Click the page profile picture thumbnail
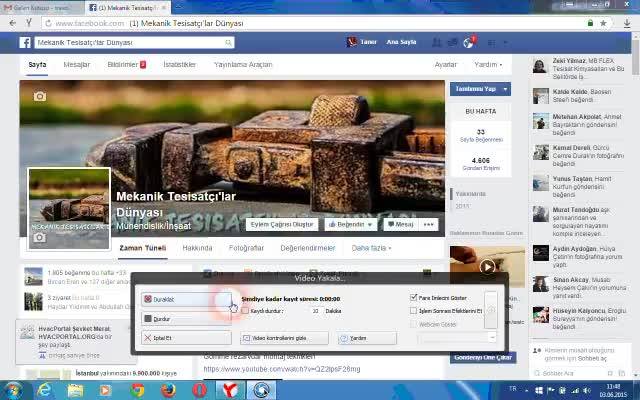The image size is (640, 400). pos(69,209)
